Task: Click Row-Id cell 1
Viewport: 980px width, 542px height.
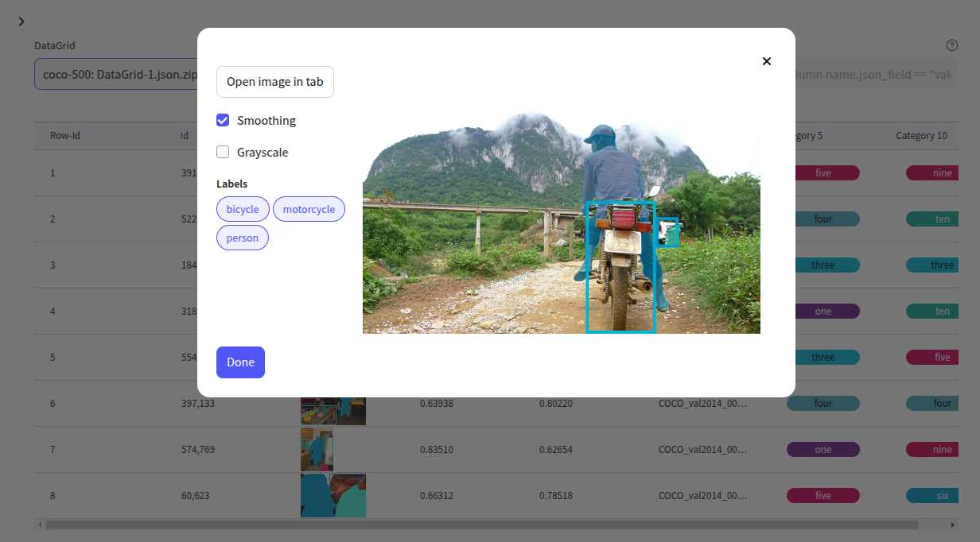Action: [x=52, y=173]
